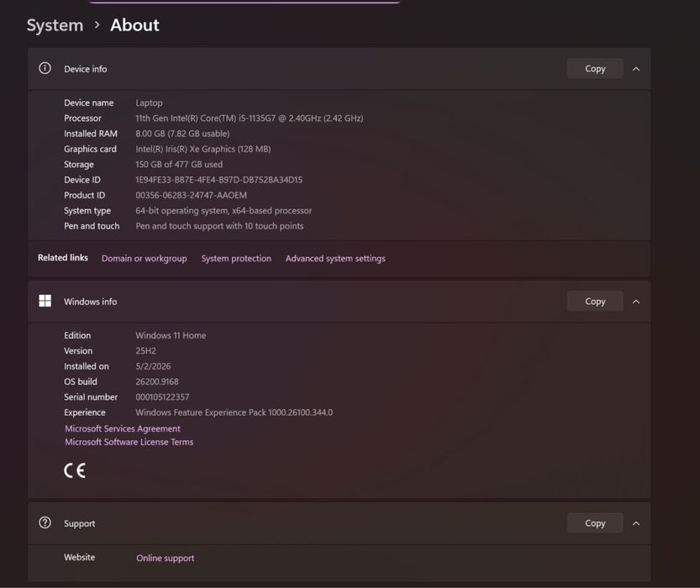The image size is (700, 588).
Task: Click the Processor field label
Action: (82, 118)
